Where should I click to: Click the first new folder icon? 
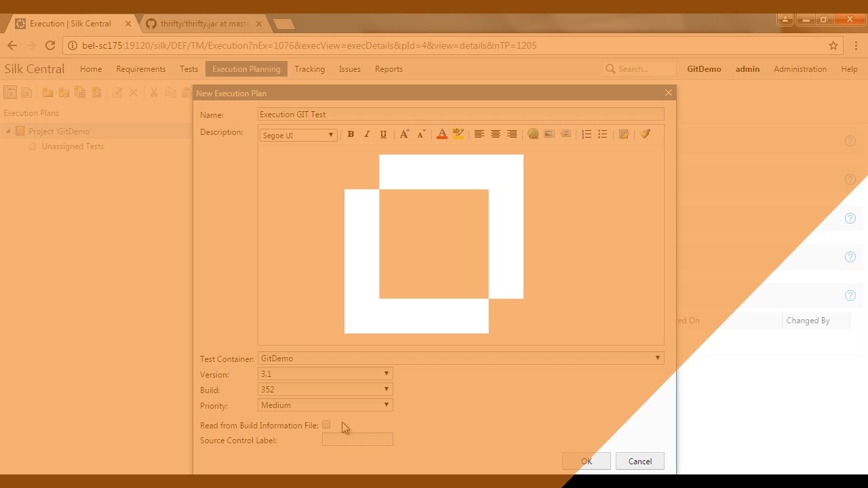tap(47, 92)
